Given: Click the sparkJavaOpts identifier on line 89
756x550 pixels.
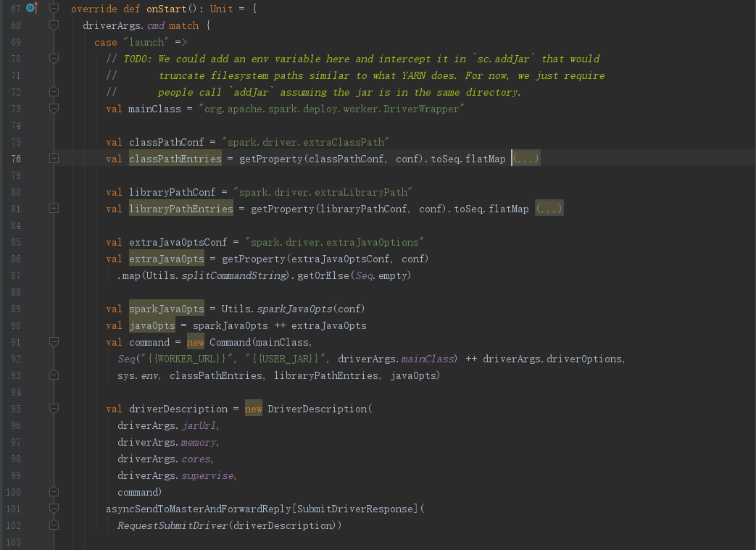Looking at the screenshot, I should 166,308.
